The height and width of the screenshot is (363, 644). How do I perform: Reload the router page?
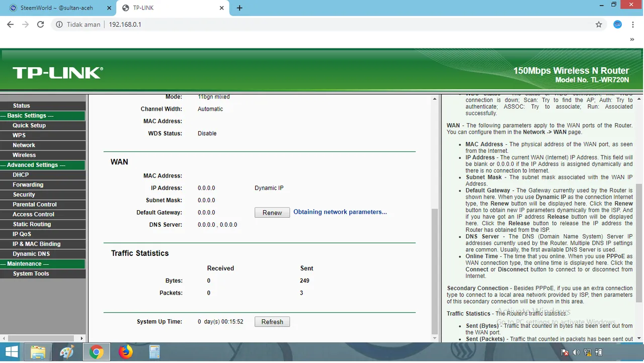pyautogui.click(x=41, y=24)
